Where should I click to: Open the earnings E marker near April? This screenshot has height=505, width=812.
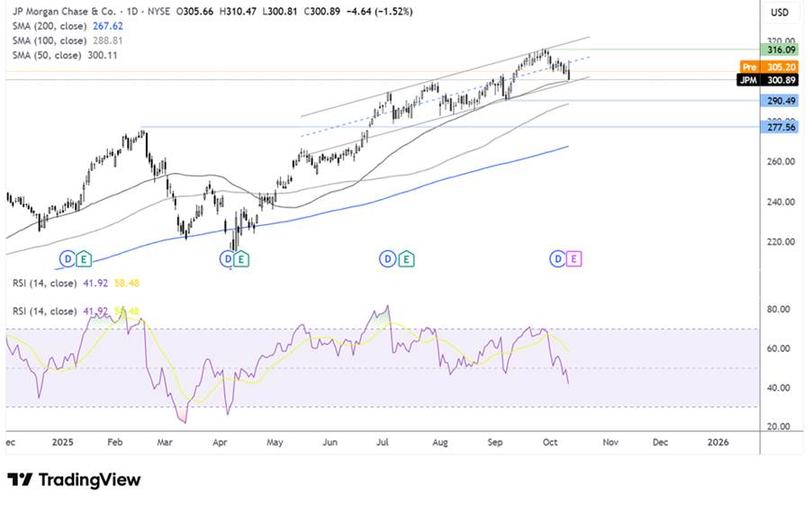pos(241,258)
